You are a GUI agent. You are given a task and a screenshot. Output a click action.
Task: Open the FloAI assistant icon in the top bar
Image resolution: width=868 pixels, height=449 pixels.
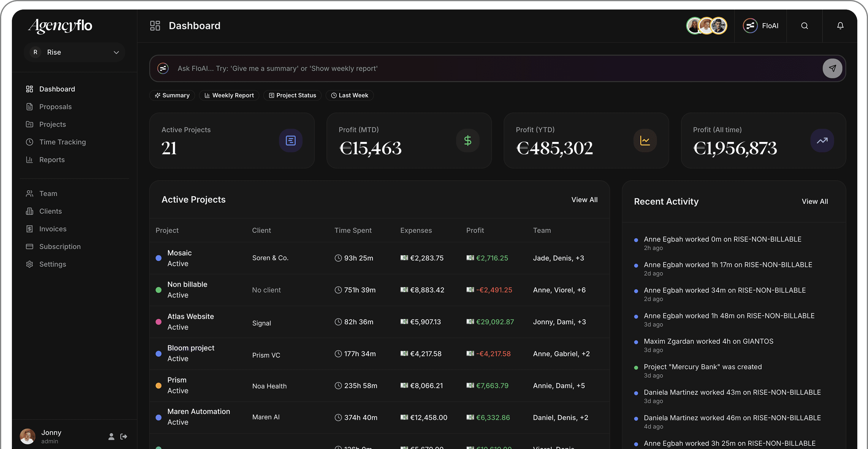750,25
